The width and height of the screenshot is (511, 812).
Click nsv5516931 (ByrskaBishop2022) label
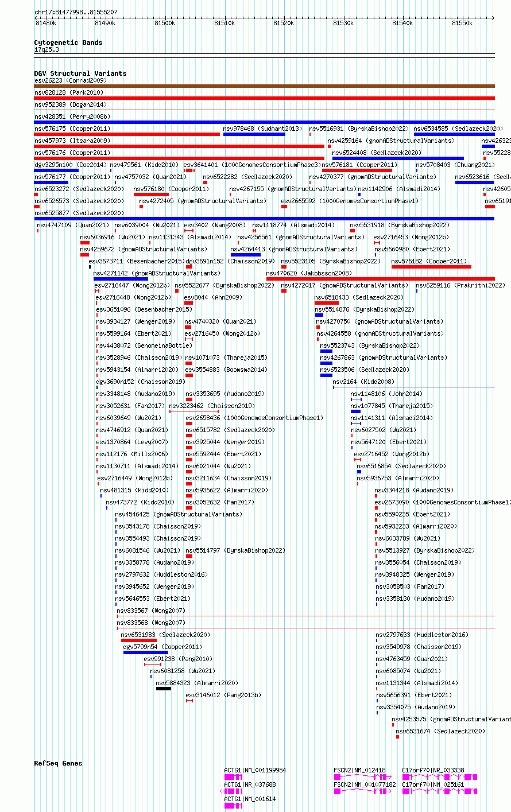coord(359,129)
